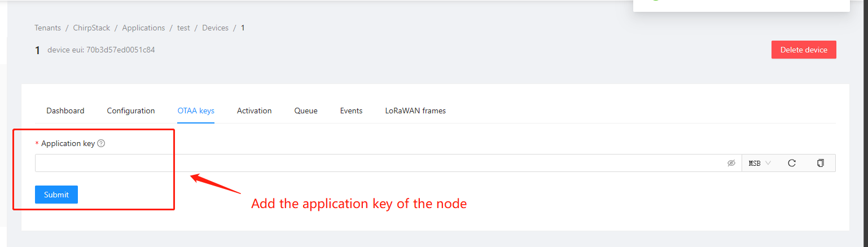
Task: Return to Devices list breadcrumb
Action: pos(216,28)
